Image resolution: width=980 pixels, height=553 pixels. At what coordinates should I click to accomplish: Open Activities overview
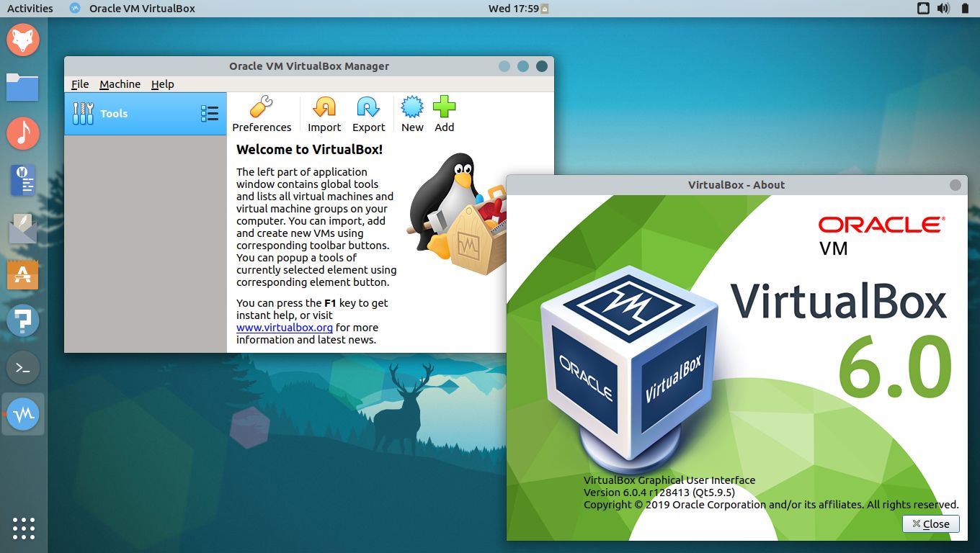coord(30,9)
